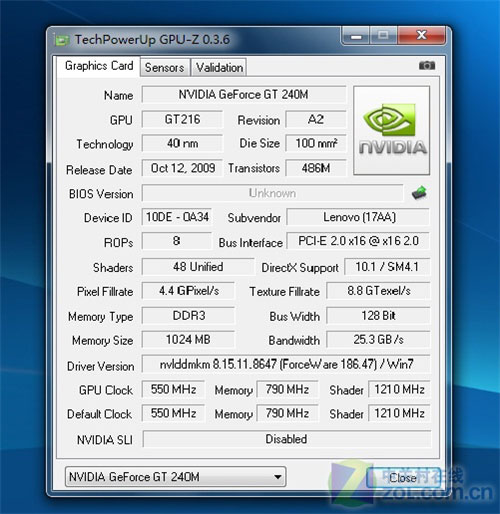Click the Name field NVIDIA GeForce GT 240M
The width and height of the screenshot is (500, 514).
[244, 95]
